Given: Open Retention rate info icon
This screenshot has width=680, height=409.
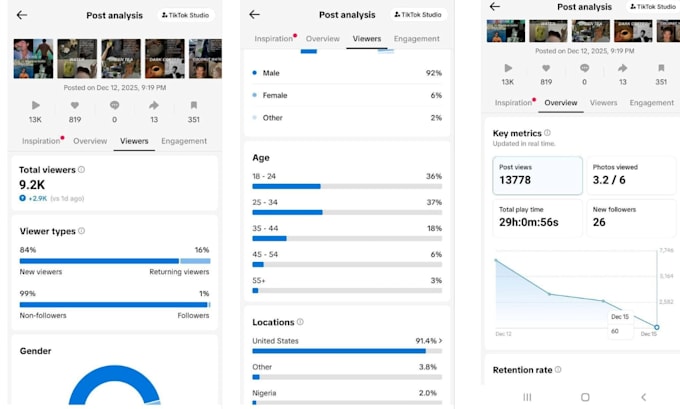Looking at the screenshot, I should [x=558, y=370].
